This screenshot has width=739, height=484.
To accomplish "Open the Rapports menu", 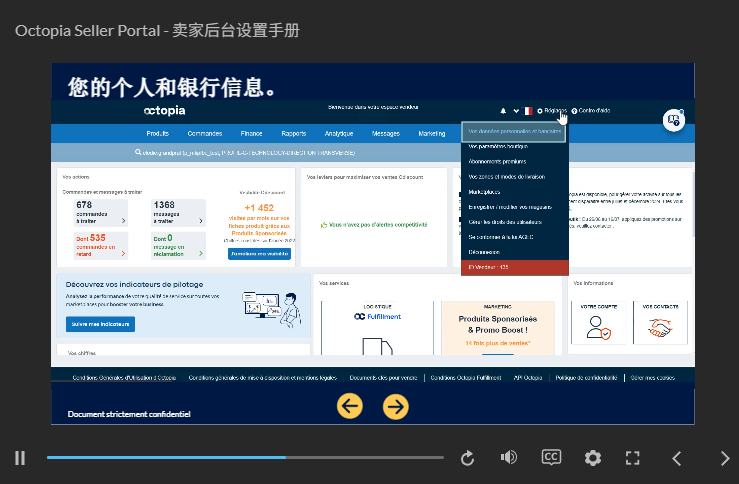I will 294,133.
